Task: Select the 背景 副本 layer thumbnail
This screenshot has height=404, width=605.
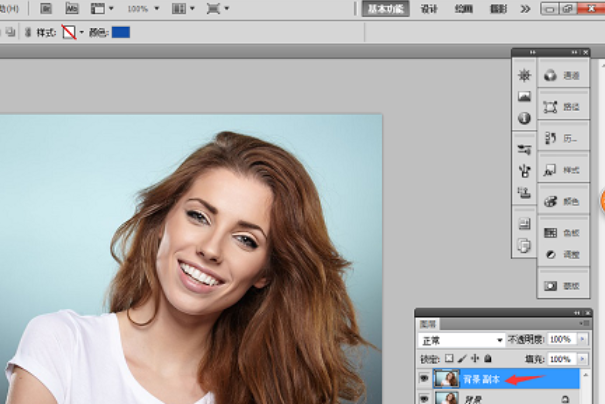Action: [x=447, y=379]
